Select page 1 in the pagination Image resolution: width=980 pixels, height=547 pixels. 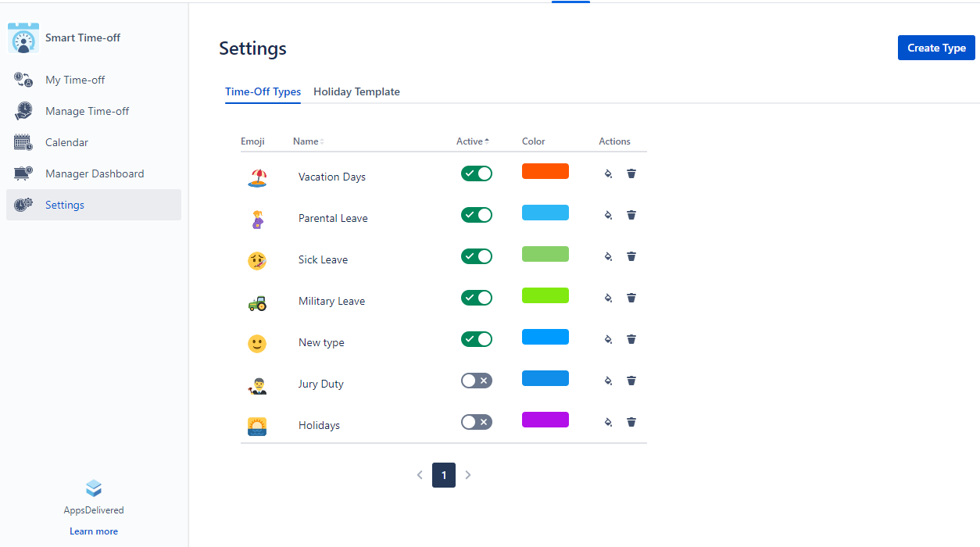pyautogui.click(x=444, y=475)
